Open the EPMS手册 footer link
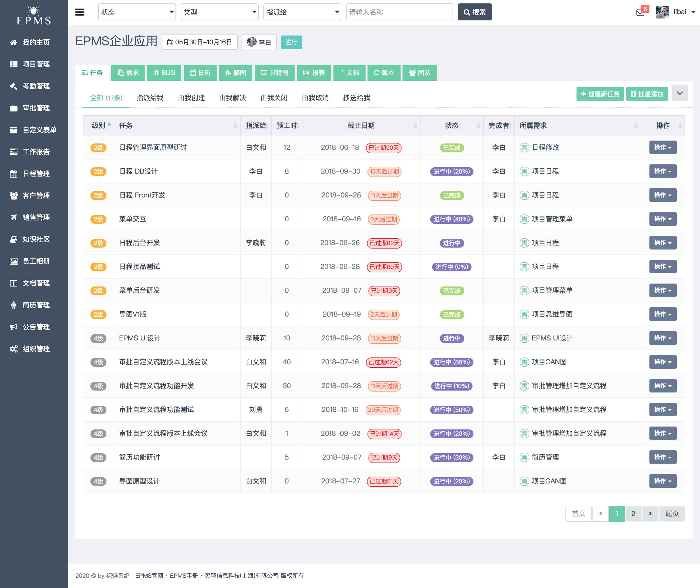The width and height of the screenshot is (700, 588). tap(184, 576)
